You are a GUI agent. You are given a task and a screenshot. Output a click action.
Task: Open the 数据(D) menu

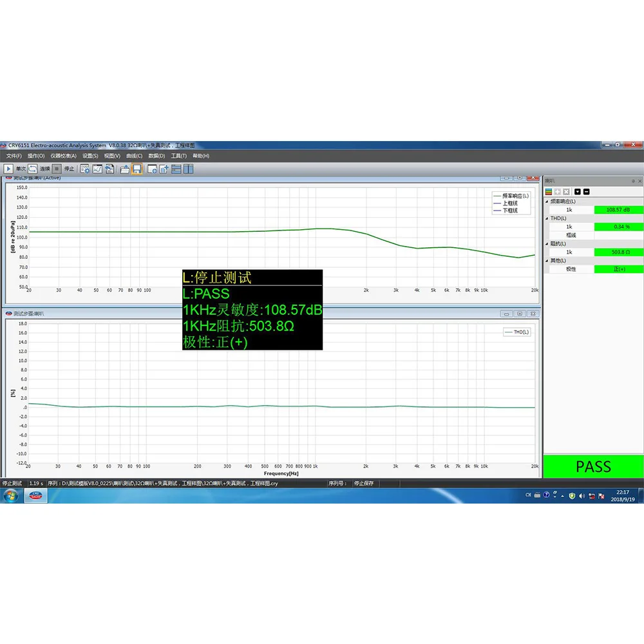click(x=156, y=156)
